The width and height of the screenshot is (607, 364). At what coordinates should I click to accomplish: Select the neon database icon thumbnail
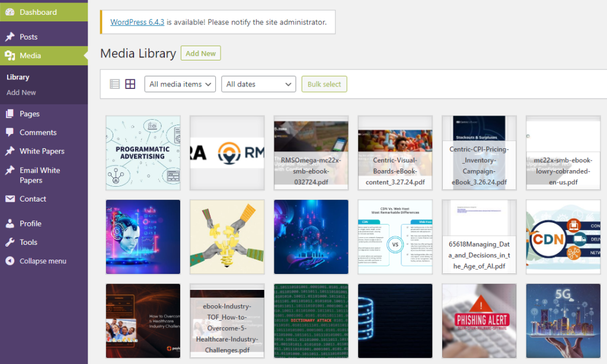pyautogui.click(x=395, y=321)
